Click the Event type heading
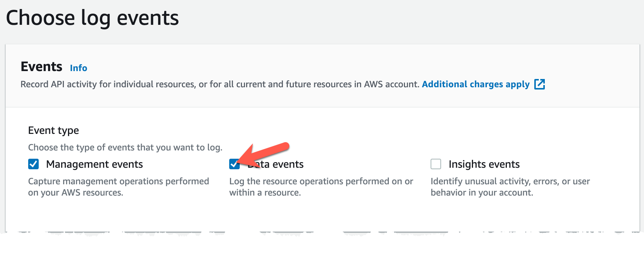644x255 pixels. click(x=53, y=131)
